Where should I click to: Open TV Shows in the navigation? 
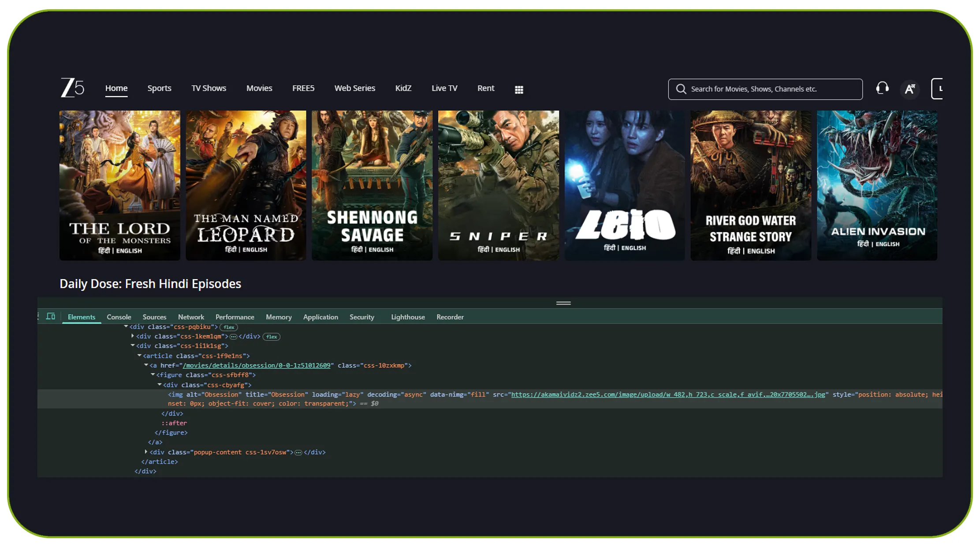209,88
